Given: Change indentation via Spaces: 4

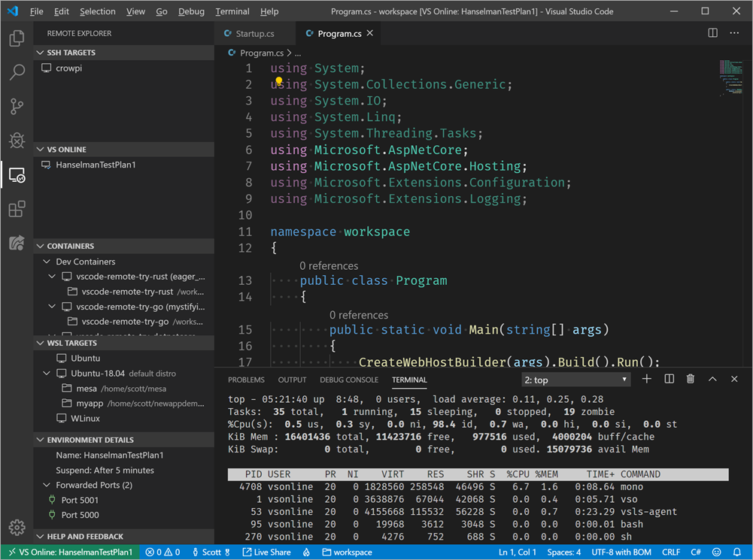Looking at the screenshot, I should [x=563, y=552].
